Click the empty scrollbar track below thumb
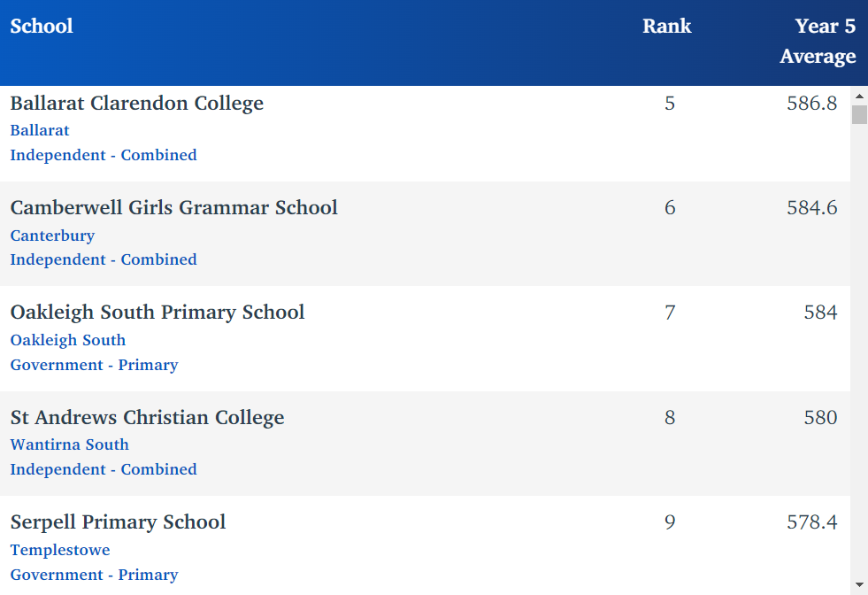The height and width of the screenshot is (595, 868). (x=859, y=354)
